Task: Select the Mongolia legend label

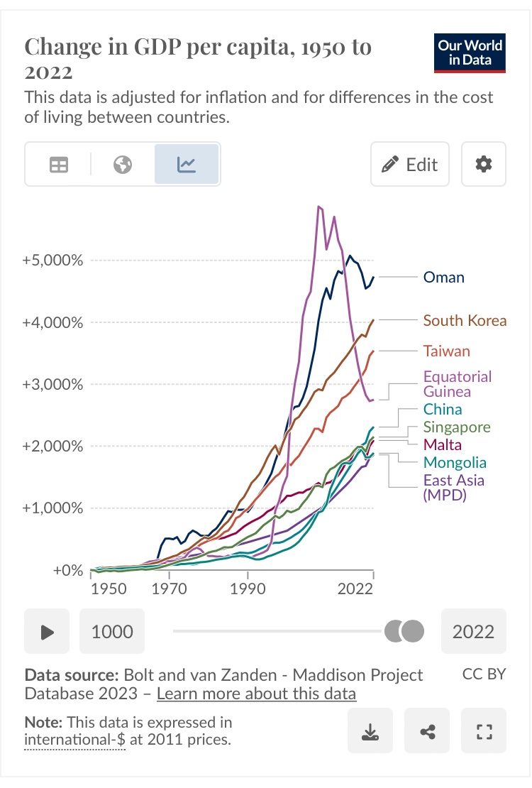Action: pyautogui.click(x=455, y=462)
